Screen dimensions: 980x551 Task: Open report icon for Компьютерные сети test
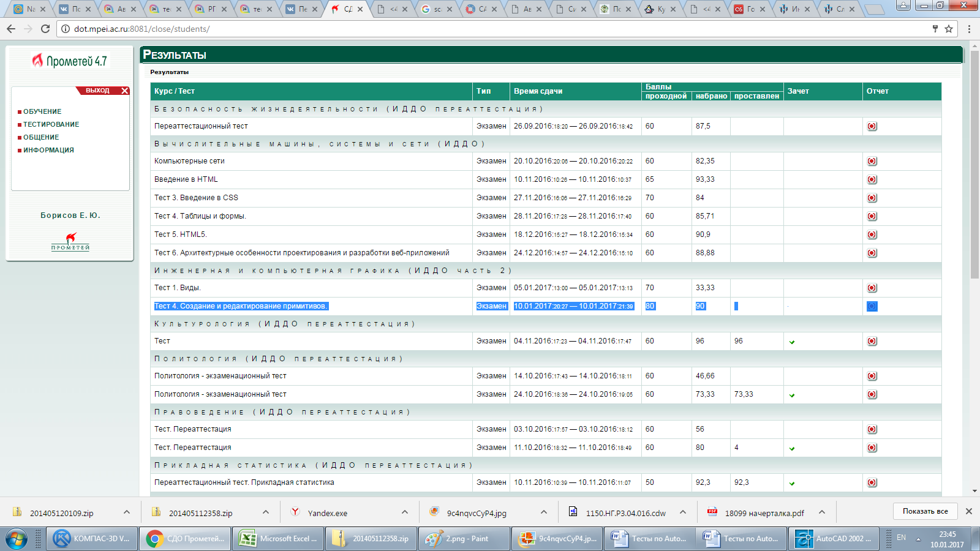coord(872,161)
